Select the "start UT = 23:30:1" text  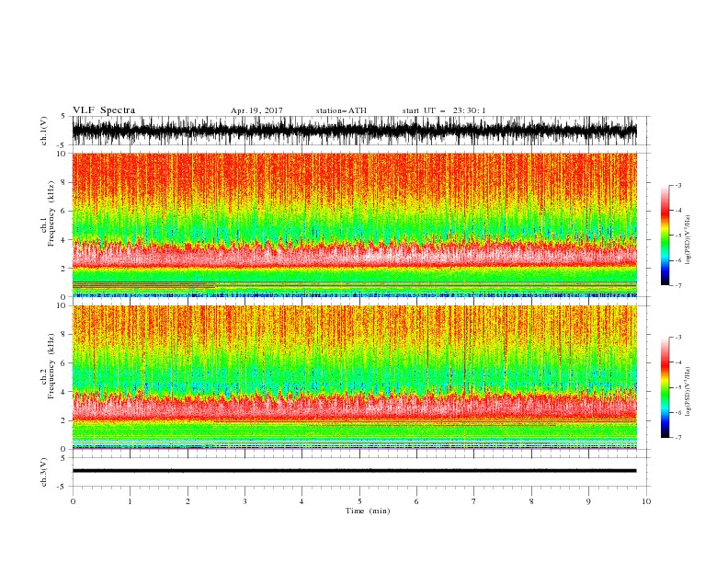pyautogui.click(x=444, y=110)
